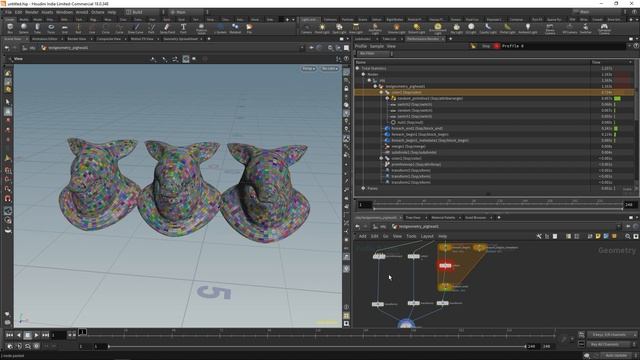Click the red color node in network editor

(445, 266)
